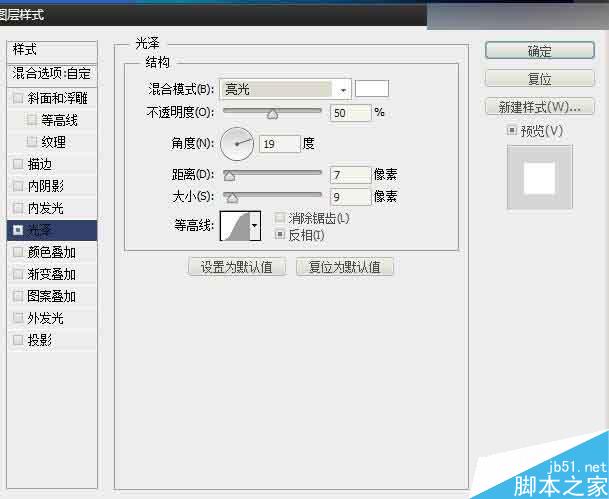Select the 内发光 list entry

52,208
